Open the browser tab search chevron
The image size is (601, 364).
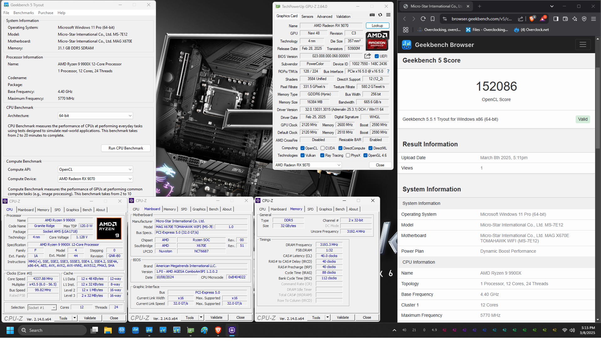(x=552, y=6)
